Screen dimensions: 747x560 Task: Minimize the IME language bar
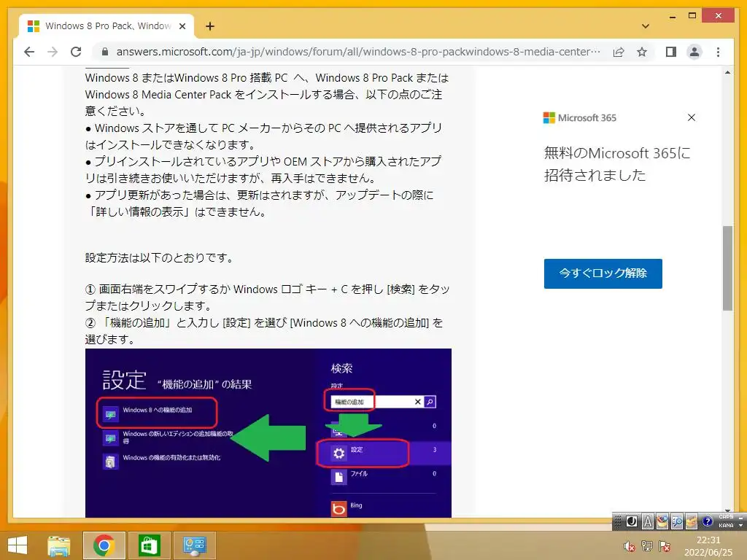(741, 517)
